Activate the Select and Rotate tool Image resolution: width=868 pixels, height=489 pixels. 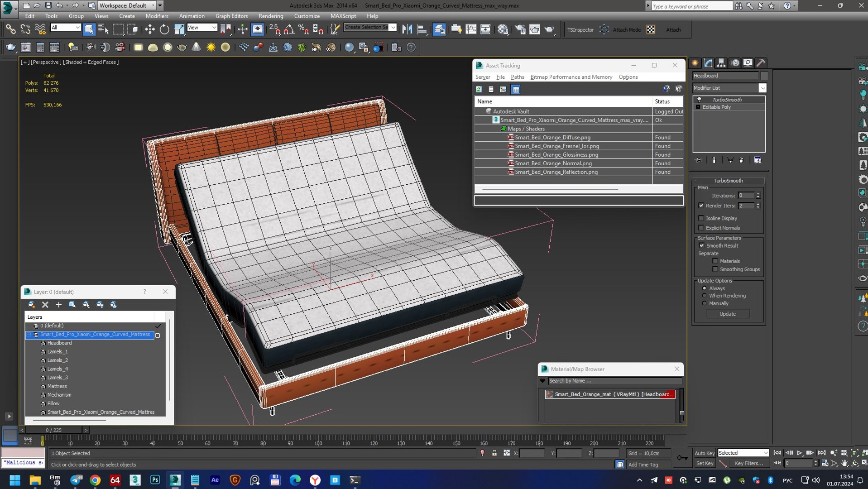point(164,29)
